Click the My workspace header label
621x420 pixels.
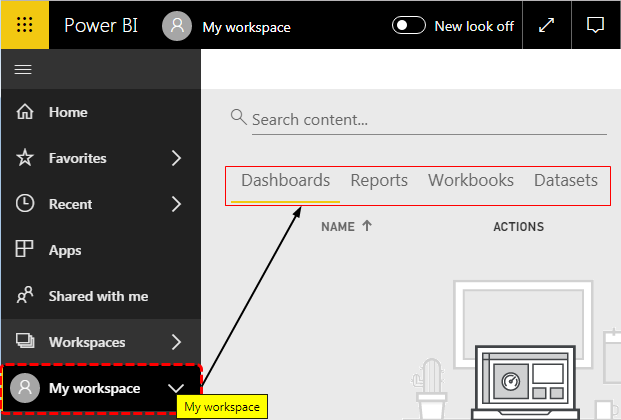pos(246,27)
